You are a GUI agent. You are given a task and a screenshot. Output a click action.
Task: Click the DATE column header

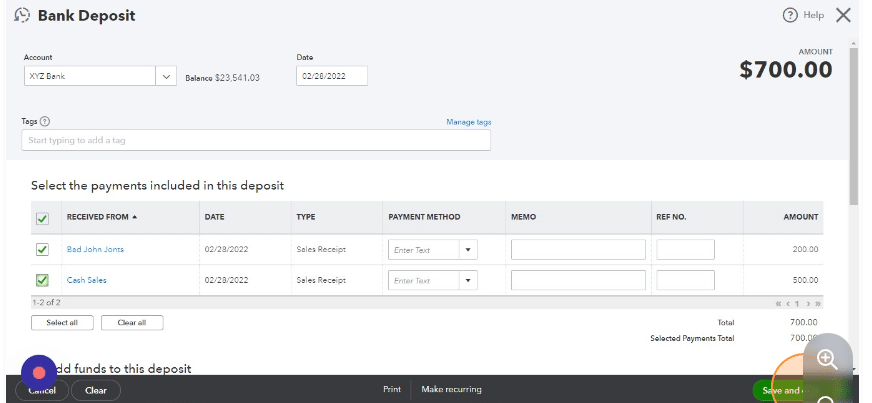[214, 217]
